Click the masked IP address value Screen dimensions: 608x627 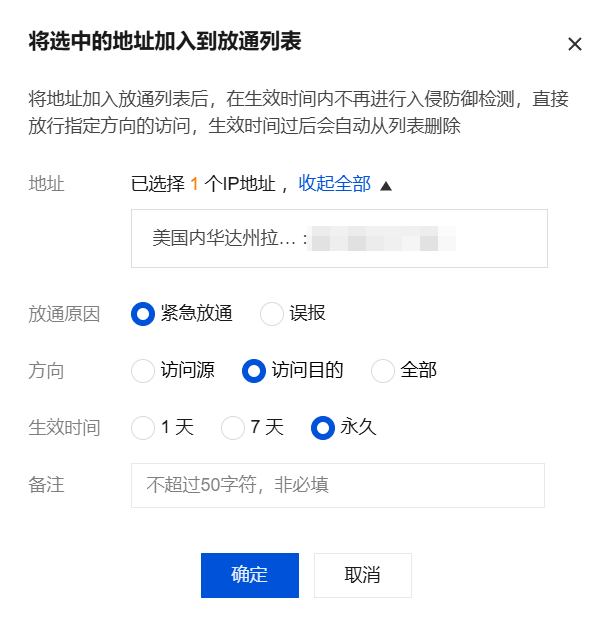pyautogui.click(x=383, y=240)
